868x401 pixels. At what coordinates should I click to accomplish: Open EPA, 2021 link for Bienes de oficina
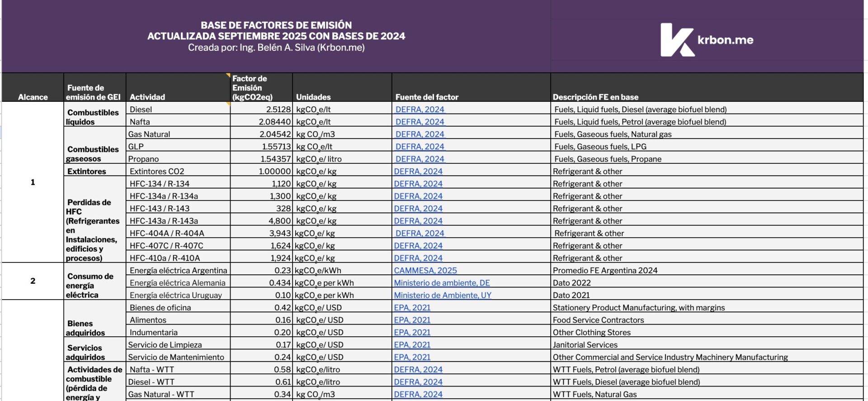pos(412,307)
